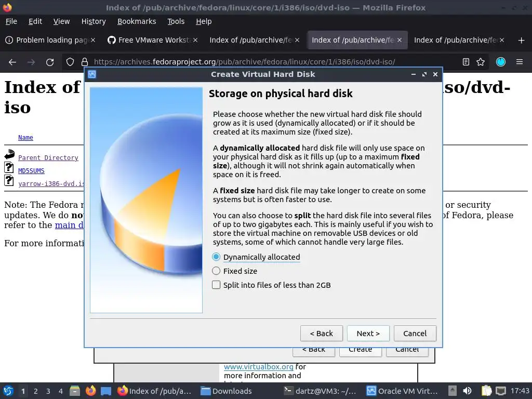Switch to the Free VMware Workstation tab
The width and height of the screenshot is (532, 399).
coord(153,40)
